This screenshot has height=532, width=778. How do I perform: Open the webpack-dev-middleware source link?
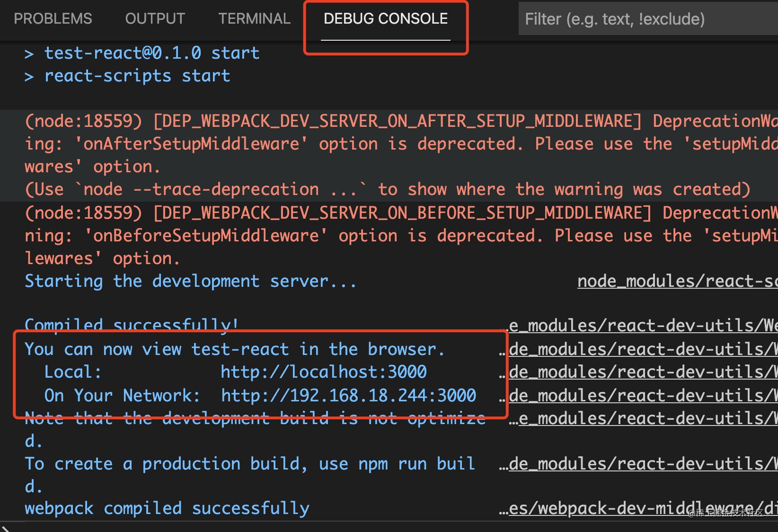643,508
